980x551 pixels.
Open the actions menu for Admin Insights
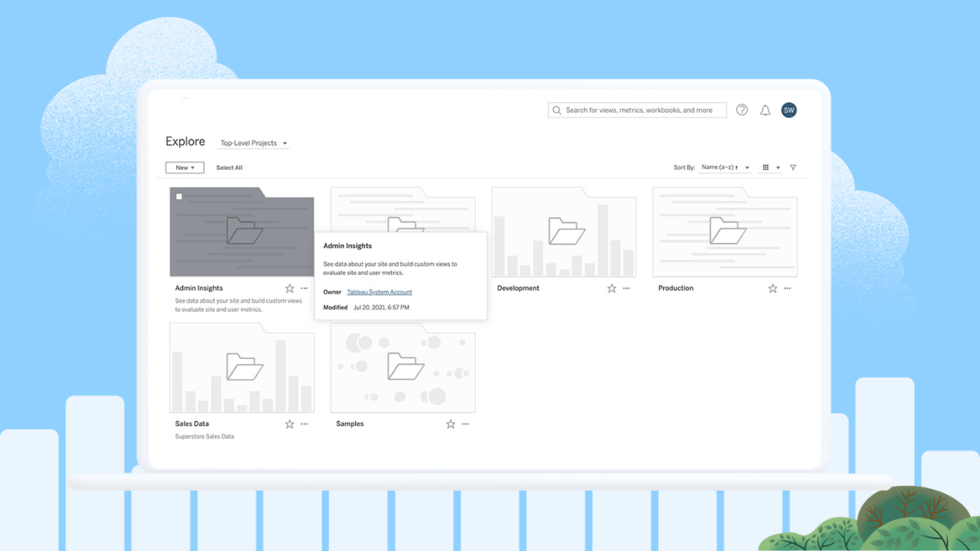click(x=303, y=288)
